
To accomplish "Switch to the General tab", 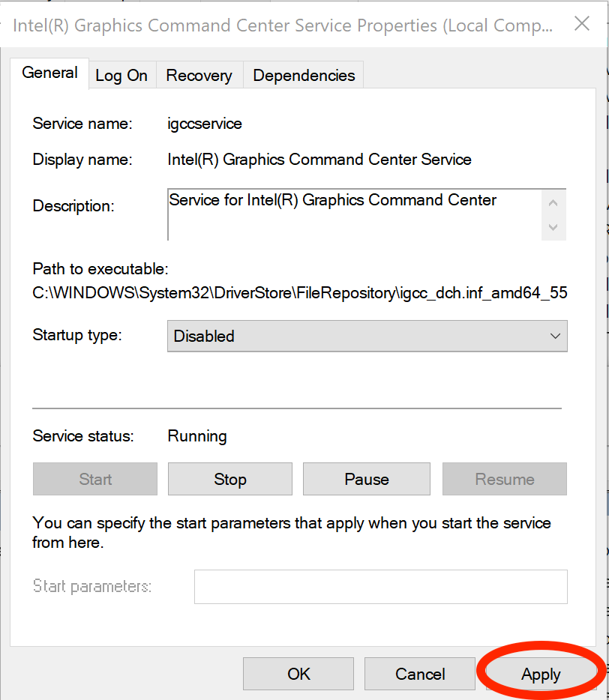I will (49, 73).
